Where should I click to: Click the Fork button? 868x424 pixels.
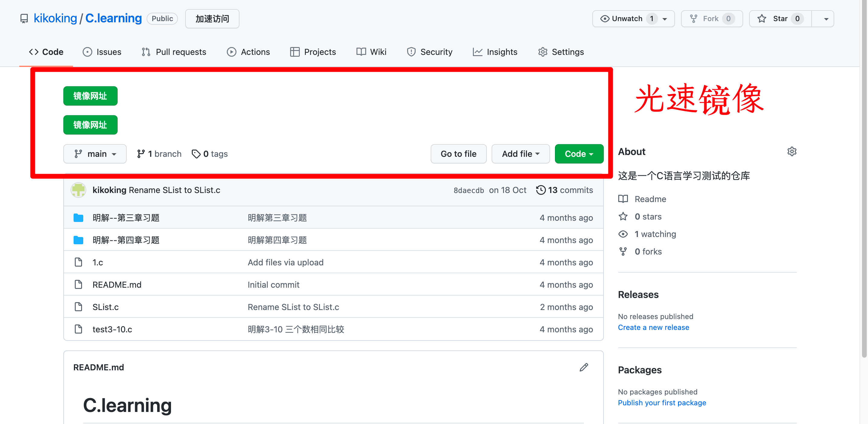click(x=711, y=18)
